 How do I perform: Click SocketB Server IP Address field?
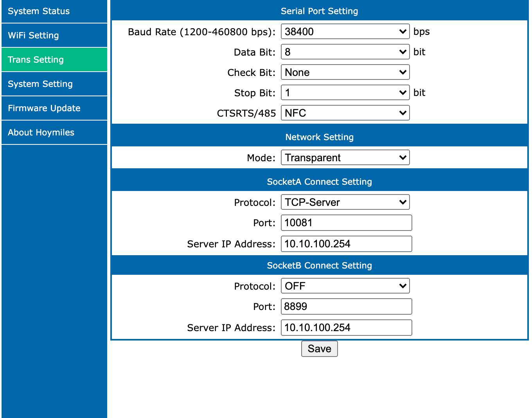(x=347, y=328)
